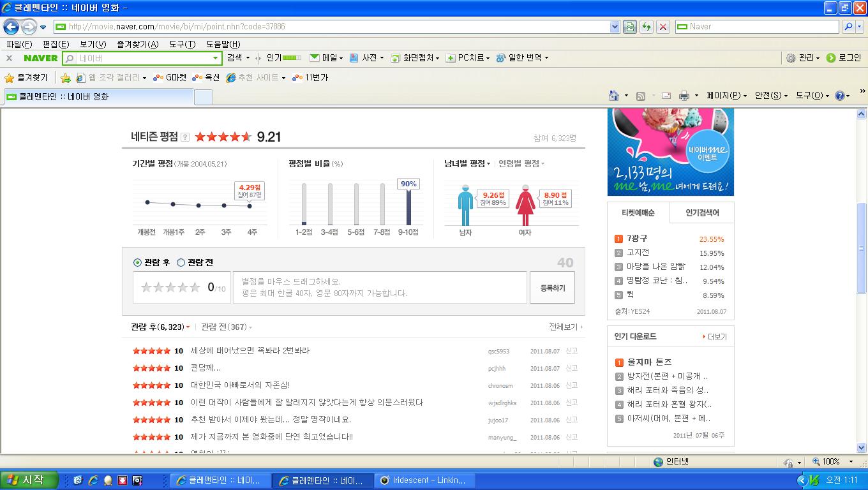This screenshot has height=490, width=868.
Task: Select the 관람 후 radio button
Action: (x=137, y=262)
